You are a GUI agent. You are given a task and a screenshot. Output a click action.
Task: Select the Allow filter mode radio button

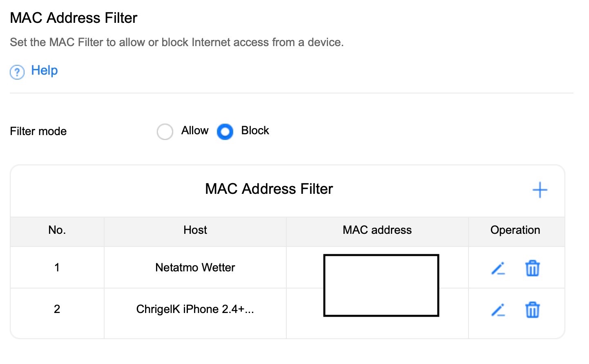coord(165,131)
